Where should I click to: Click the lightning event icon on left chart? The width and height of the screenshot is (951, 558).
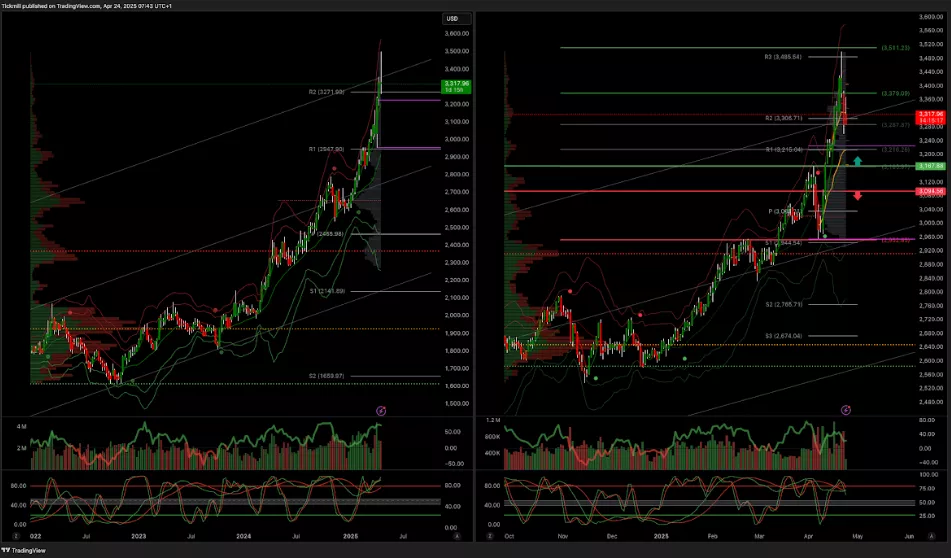[380, 410]
